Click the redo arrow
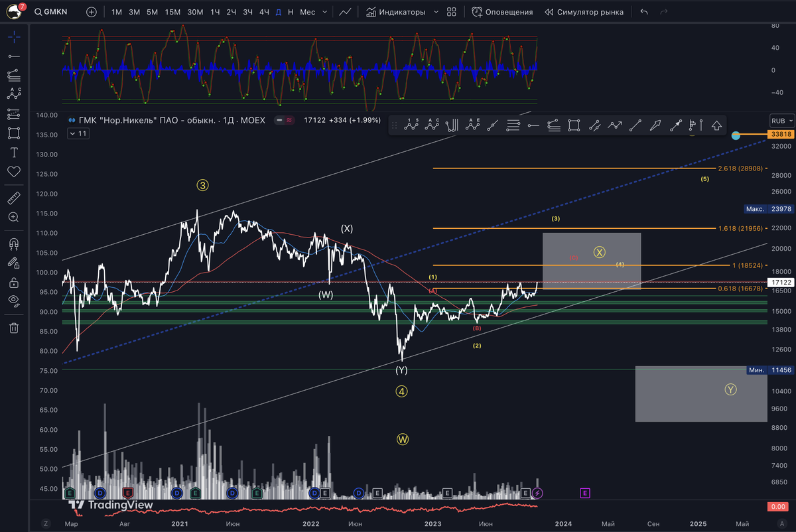The height and width of the screenshot is (532, 796). (x=663, y=12)
